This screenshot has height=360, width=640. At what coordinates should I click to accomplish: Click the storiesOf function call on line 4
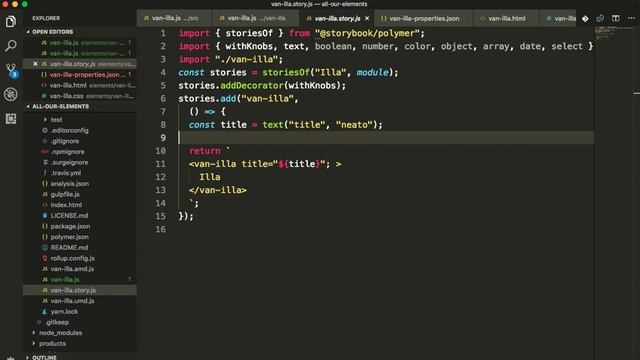(286, 72)
